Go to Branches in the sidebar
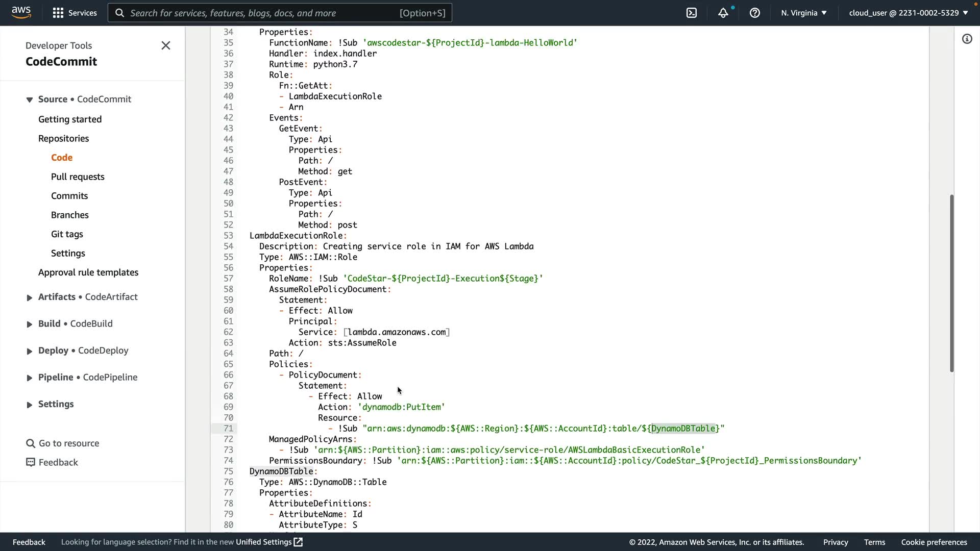 pyautogui.click(x=70, y=215)
